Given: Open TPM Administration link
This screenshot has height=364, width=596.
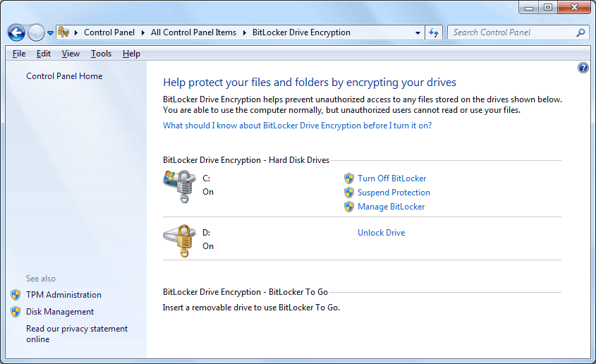Looking at the screenshot, I should coord(64,295).
